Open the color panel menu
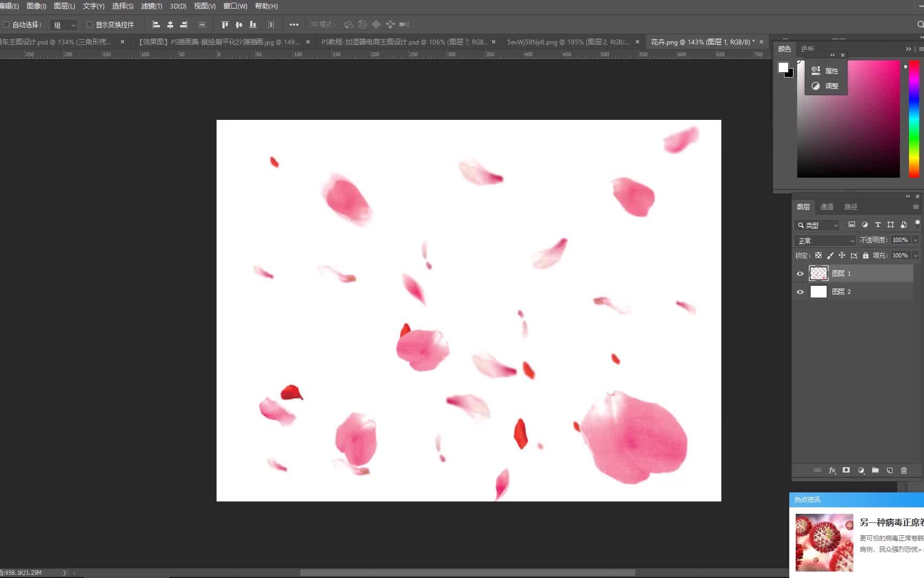The height and width of the screenshot is (578, 924). pyautogui.click(x=921, y=49)
